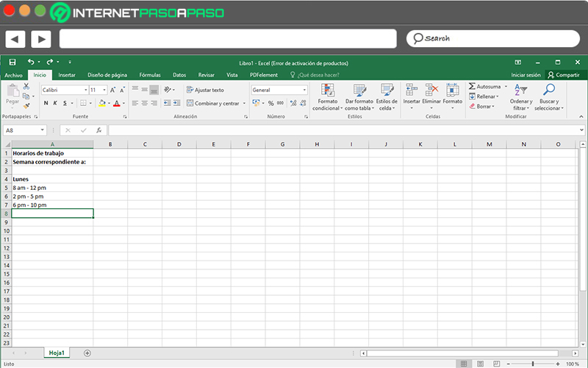Align text right
588x368 pixels.
click(154, 103)
